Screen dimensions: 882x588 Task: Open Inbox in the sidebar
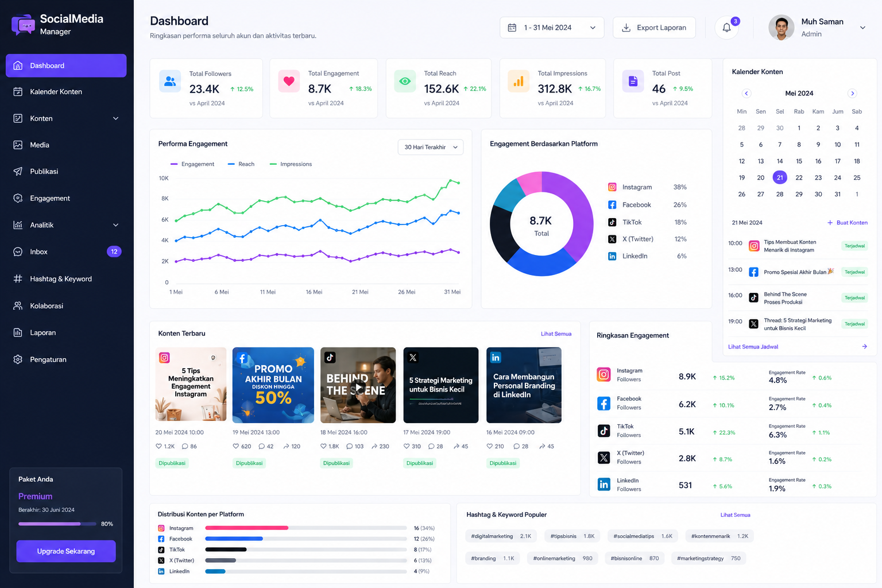coord(66,252)
